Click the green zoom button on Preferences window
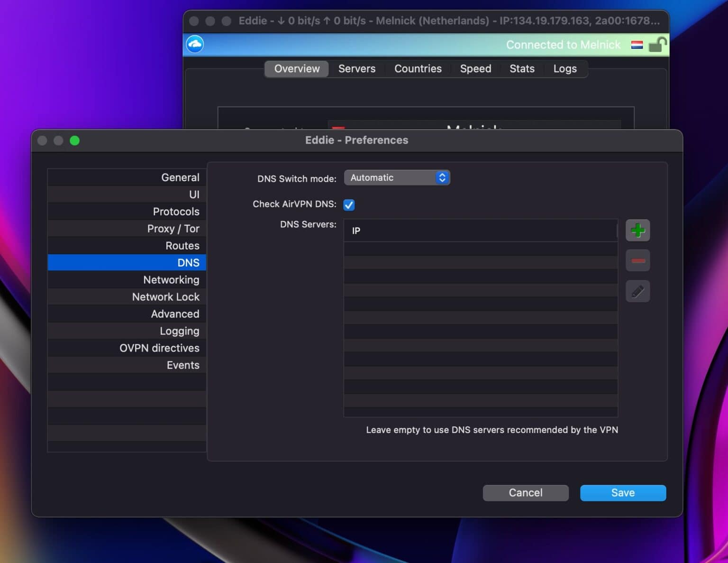The width and height of the screenshot is (728, 563). pos(74,140)
